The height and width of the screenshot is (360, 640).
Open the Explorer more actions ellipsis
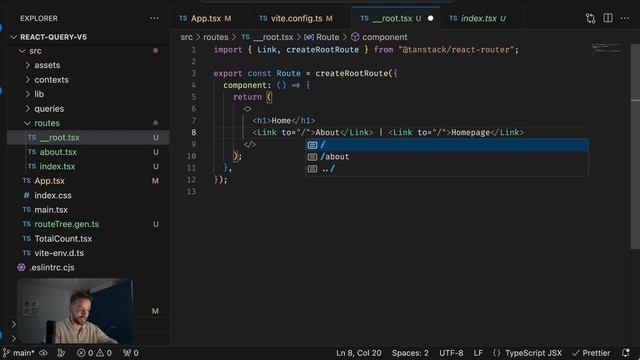pos(154,18)
